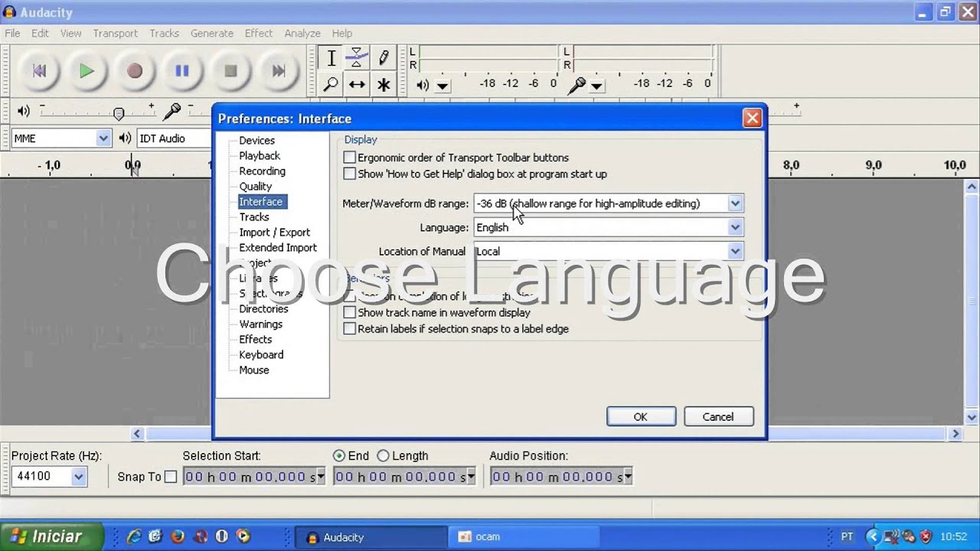
Task: Open the Location of Manual dropdown
Action: click(x=735, y=251)
